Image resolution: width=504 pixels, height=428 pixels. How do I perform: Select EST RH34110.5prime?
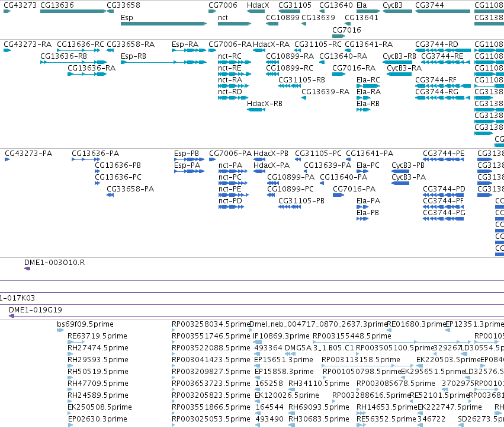click(291, 389)
